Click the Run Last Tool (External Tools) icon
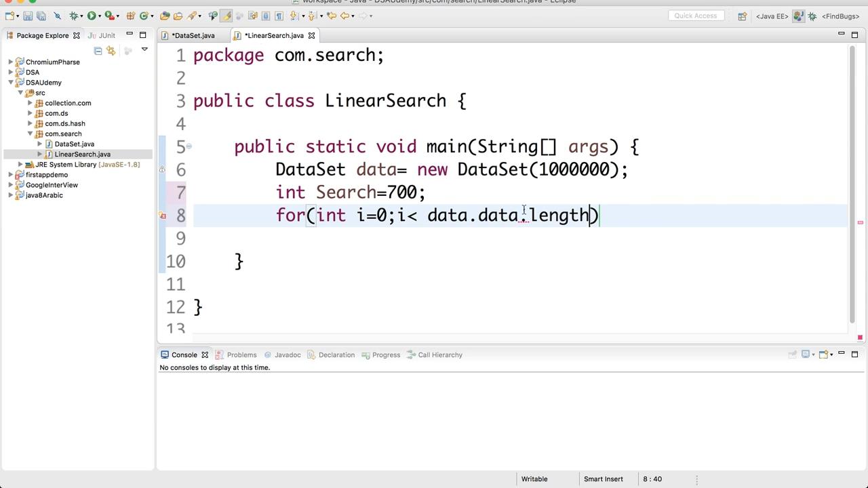 coord(109,16)
